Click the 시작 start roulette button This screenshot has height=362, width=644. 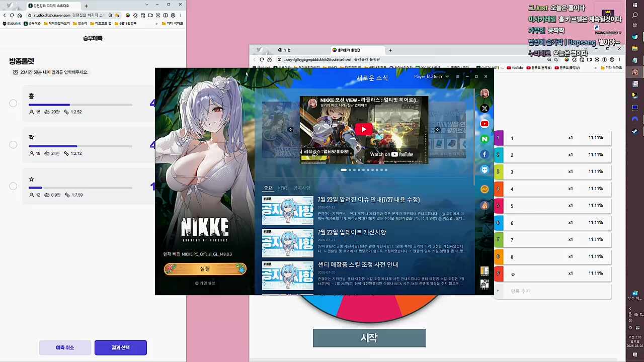(x=369, y=338)
